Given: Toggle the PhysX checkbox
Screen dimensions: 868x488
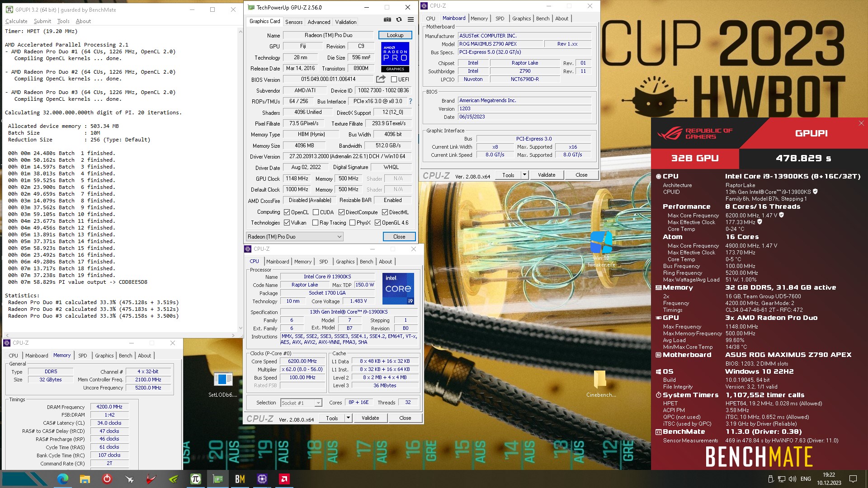Looking at the screenshot, I should point(352,223).
